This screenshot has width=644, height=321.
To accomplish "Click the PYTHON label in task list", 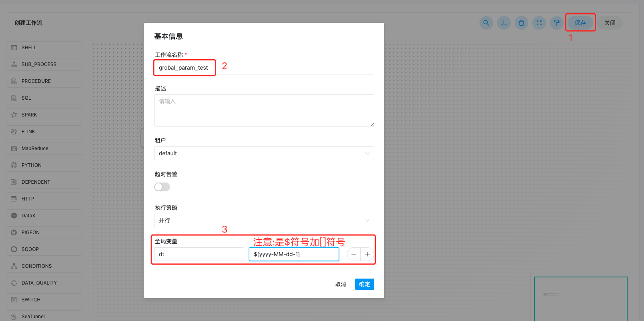I will pyautogui.click(x=32, y=165).
